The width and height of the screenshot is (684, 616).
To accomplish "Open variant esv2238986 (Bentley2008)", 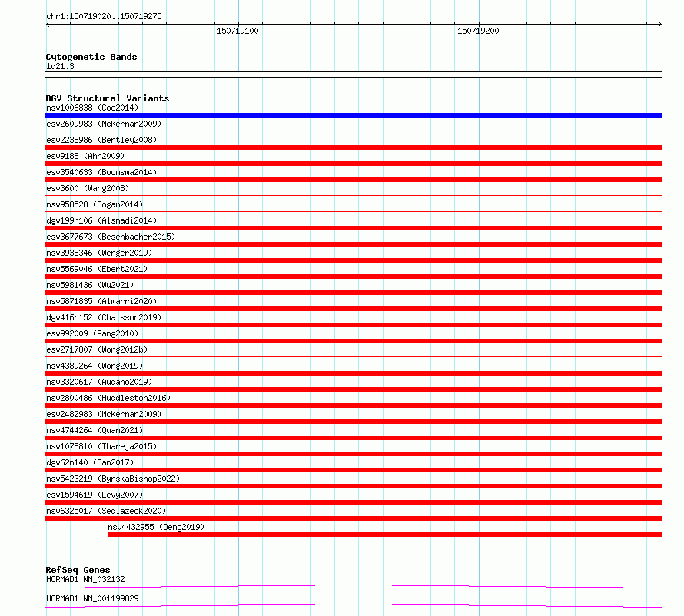I will 101,140.
